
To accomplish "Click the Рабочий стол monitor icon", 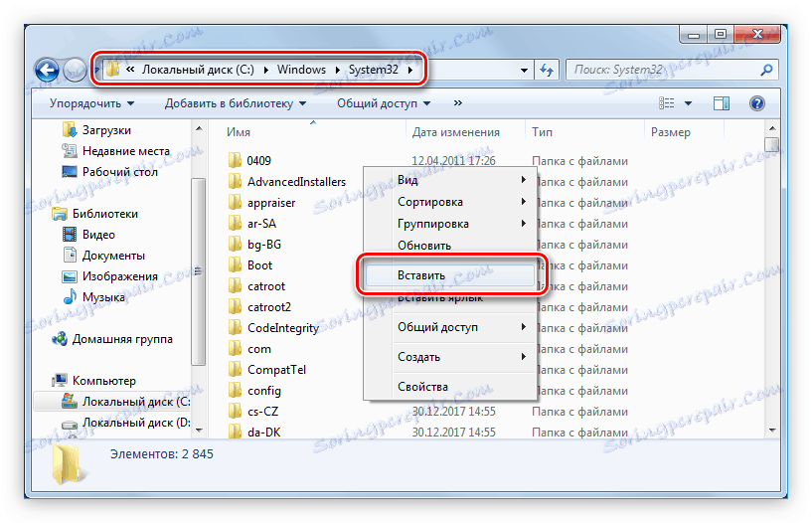I will [x=70, y=171].
